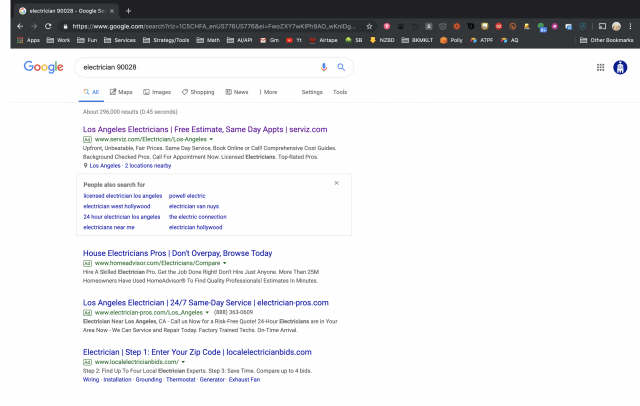Open the Google apps grid
The width and height of the screenshot is (640, 406).
pos(600,67)
